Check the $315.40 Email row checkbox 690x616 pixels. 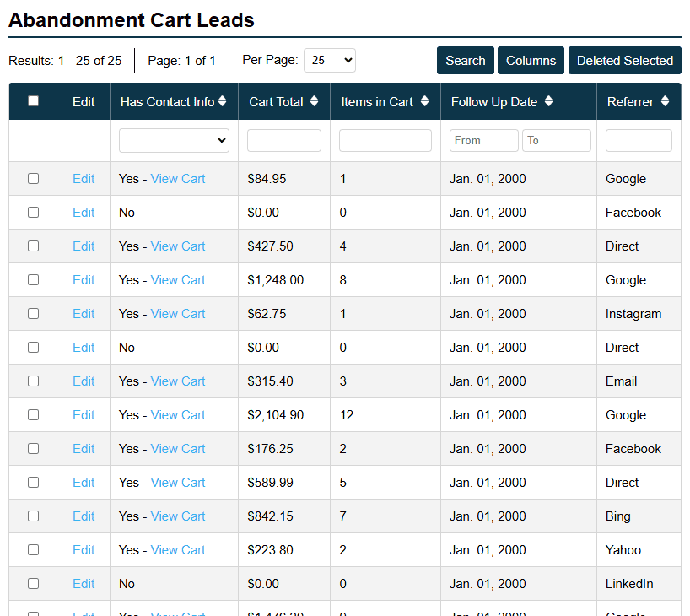coord(33,381)
